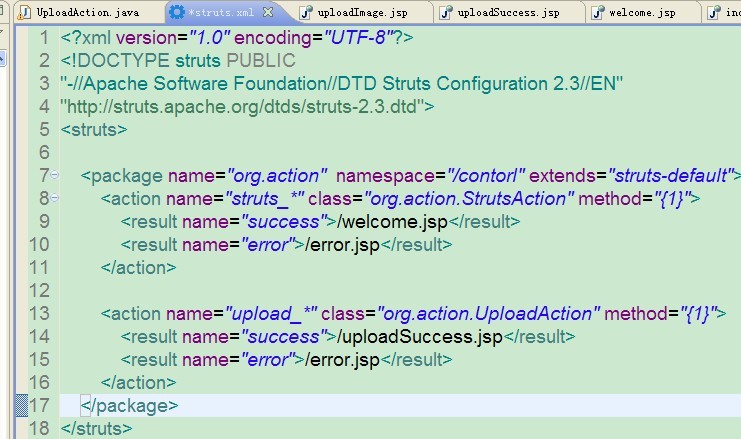Switch to the uploadSuccess.jsp tab
The height and width of the screenshot is (439, 741).
click(508, 13)
